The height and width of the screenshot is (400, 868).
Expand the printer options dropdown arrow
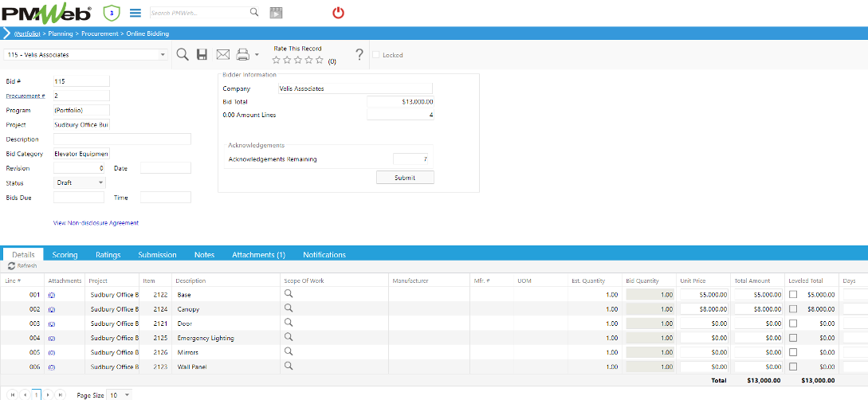[x=257, y=55]
